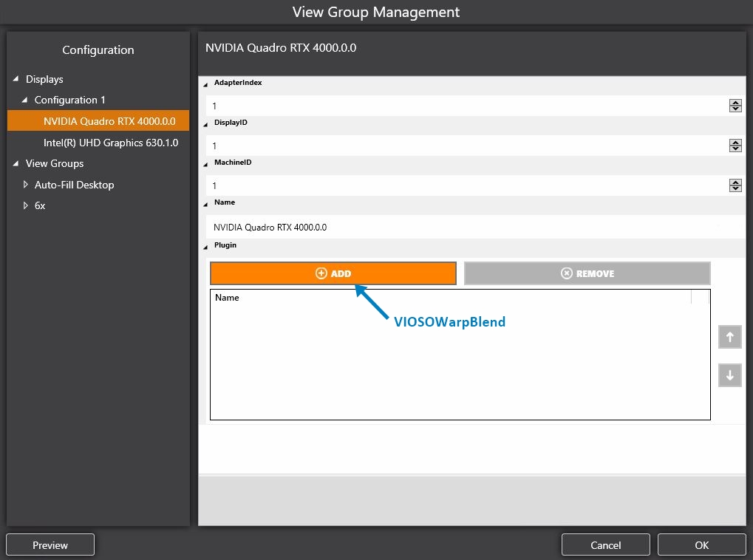The width and height of the screenshot is (753, 560).
Task: Select the Displays tree row
Action: tap(44, 79)
